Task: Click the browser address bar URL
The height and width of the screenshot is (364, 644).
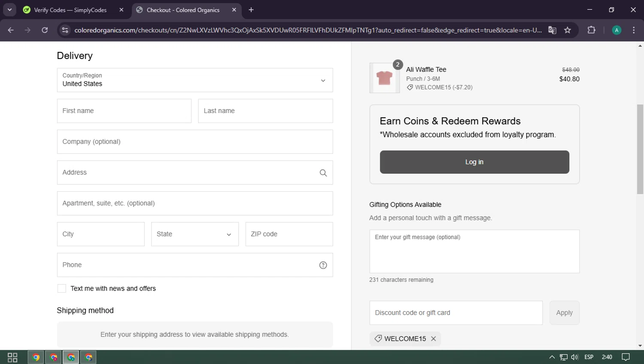Action: 308,30
